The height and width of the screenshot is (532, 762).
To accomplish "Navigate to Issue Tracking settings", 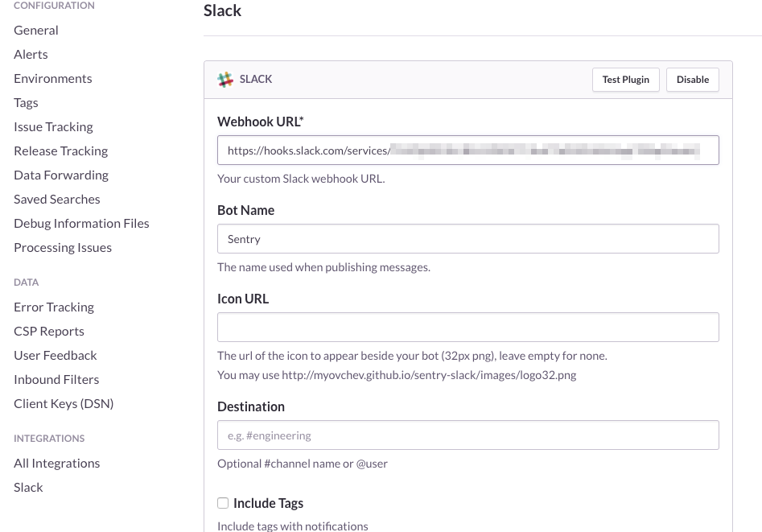I will pyautogui.click(x=53, y=126).
